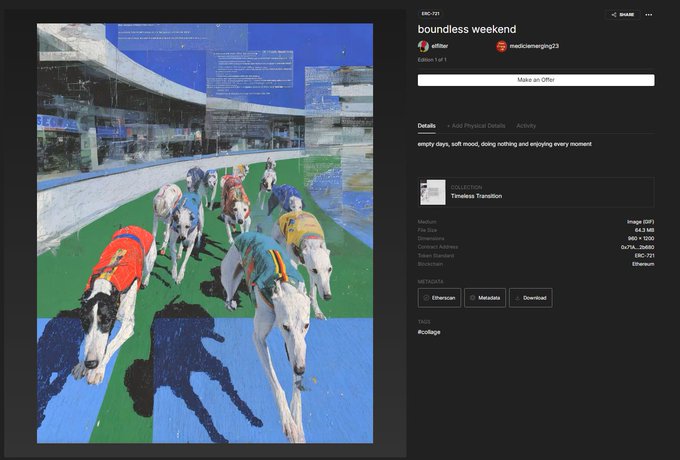This screenshot has width=680, height=460.
Task: Click the Make an Offer button
Action: point(536,80)
